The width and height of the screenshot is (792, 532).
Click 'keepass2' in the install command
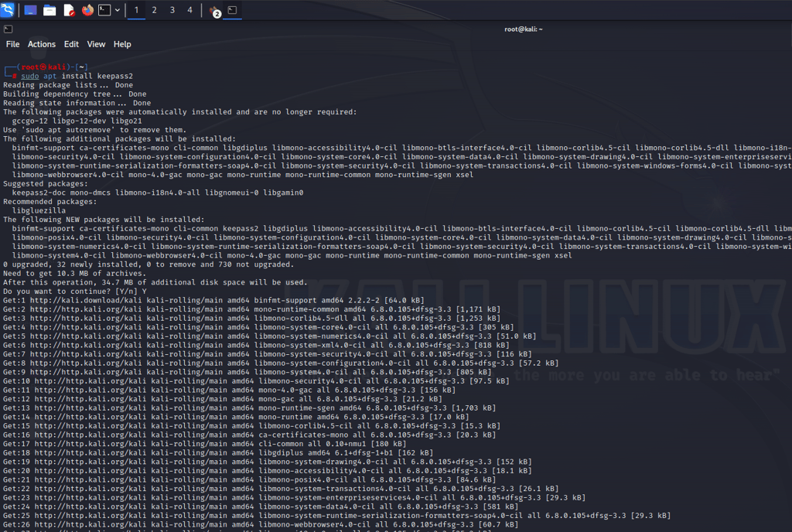coord(115,77)
